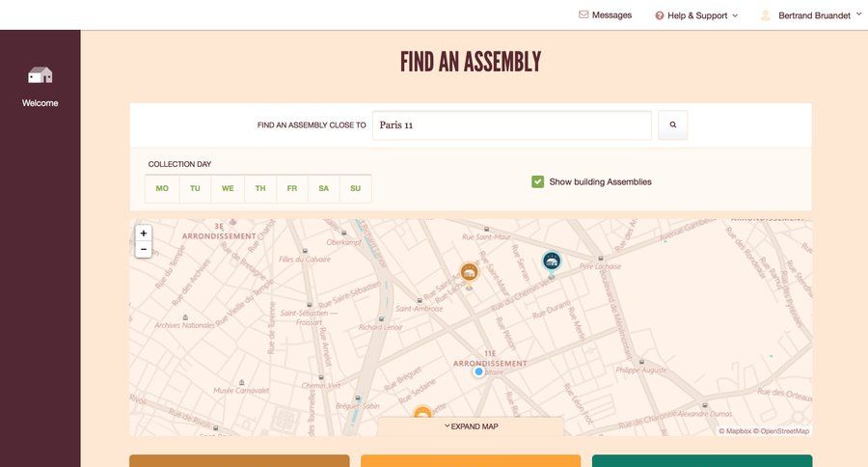Filter collection day by TU

(x=195, y=188)
